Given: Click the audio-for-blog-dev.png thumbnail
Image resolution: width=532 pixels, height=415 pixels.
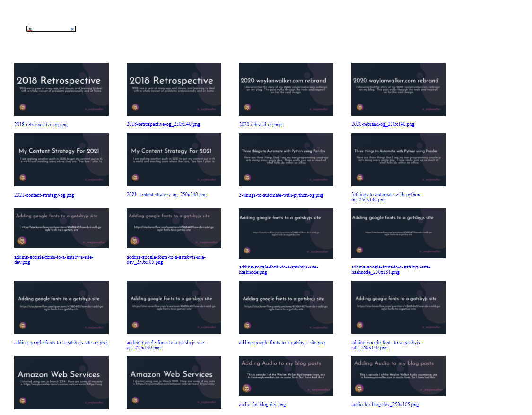Looking at the screenshot, I should point(286,376).
